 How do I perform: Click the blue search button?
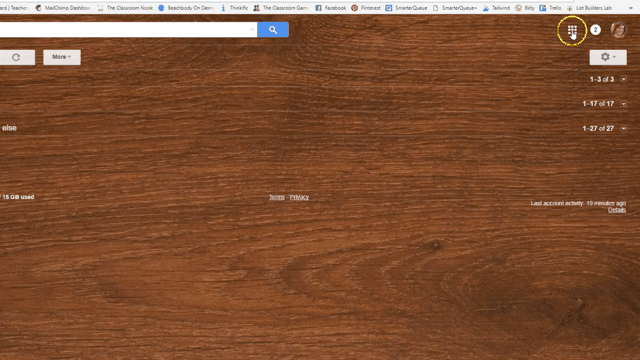tap(273, 30)
